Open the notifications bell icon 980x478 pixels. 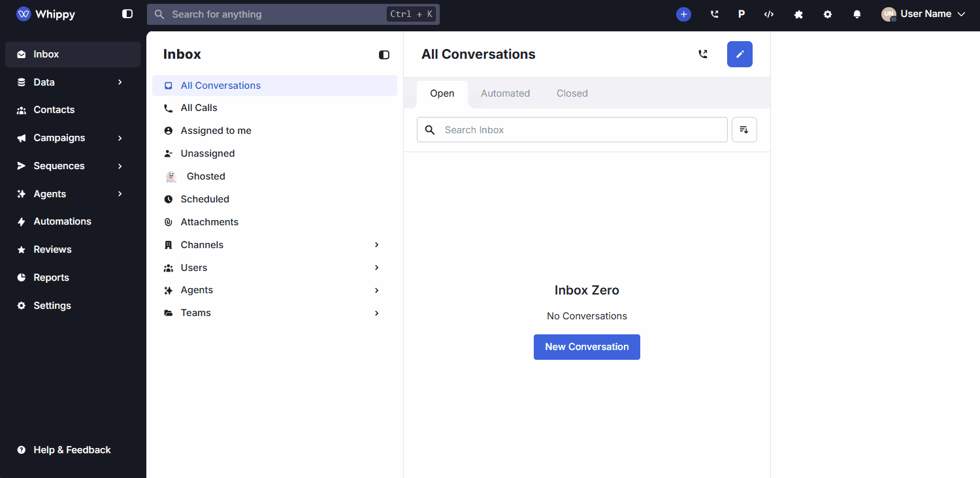[857, 14]
